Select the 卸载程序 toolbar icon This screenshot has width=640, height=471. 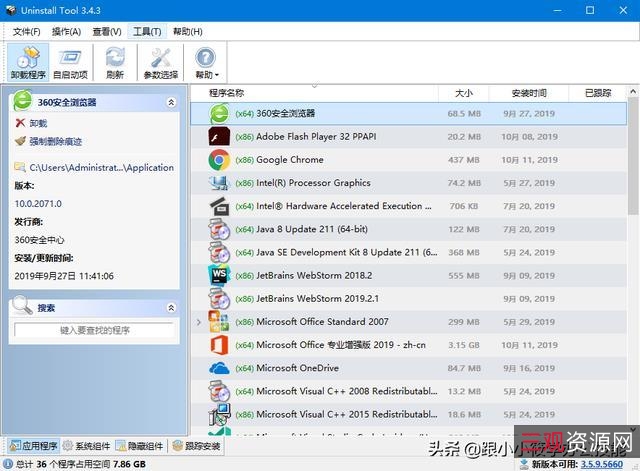pyautogui.click(x=28, y=62)
